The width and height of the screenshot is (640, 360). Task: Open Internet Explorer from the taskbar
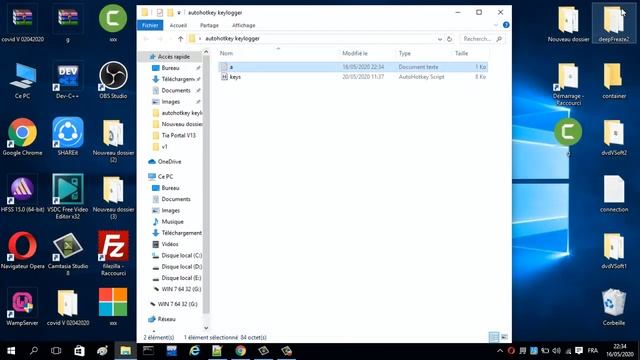click(195, 351)
